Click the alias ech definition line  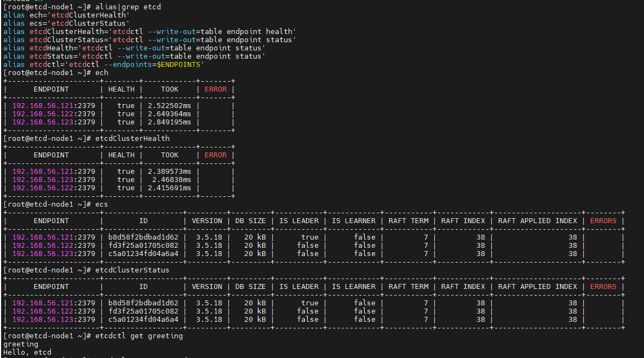point(66,15)
